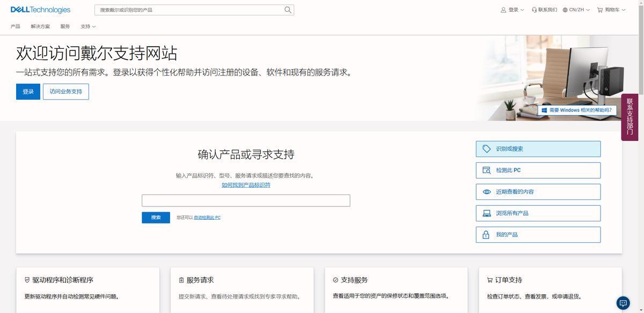Select the 识别或搜索 tag option
The width and height of the screenshot is (644, 313).
[x=538, y=149]
